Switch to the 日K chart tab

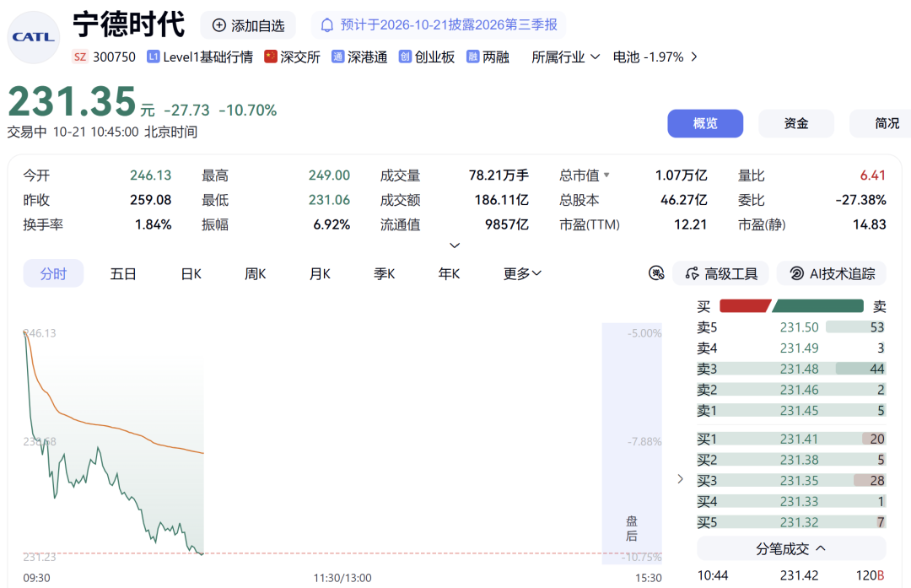point(191,273)
